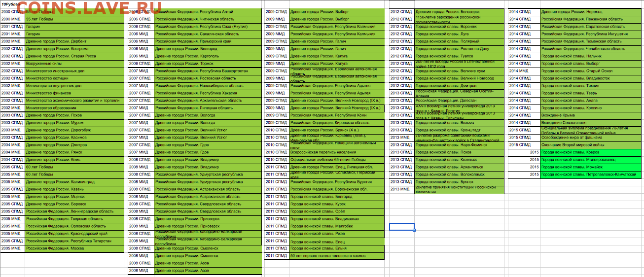
Task: Select 'Российская Федерация. Ростовская область'
Action: (208, 78)
